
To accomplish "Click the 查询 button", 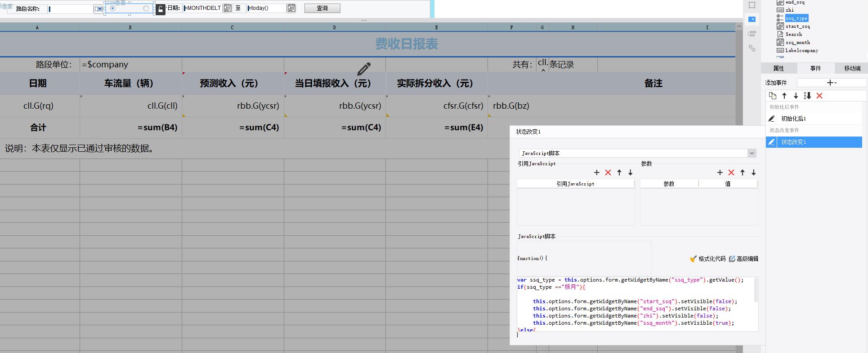I will 322,8.
